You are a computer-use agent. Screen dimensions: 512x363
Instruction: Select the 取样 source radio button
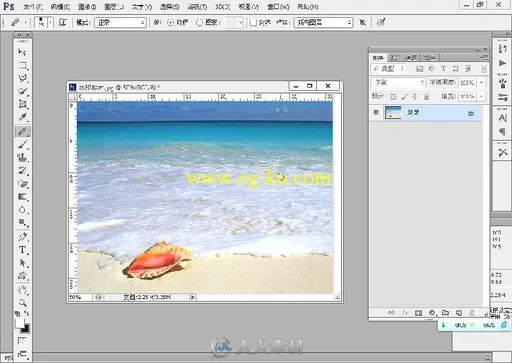tap(170, 23)
